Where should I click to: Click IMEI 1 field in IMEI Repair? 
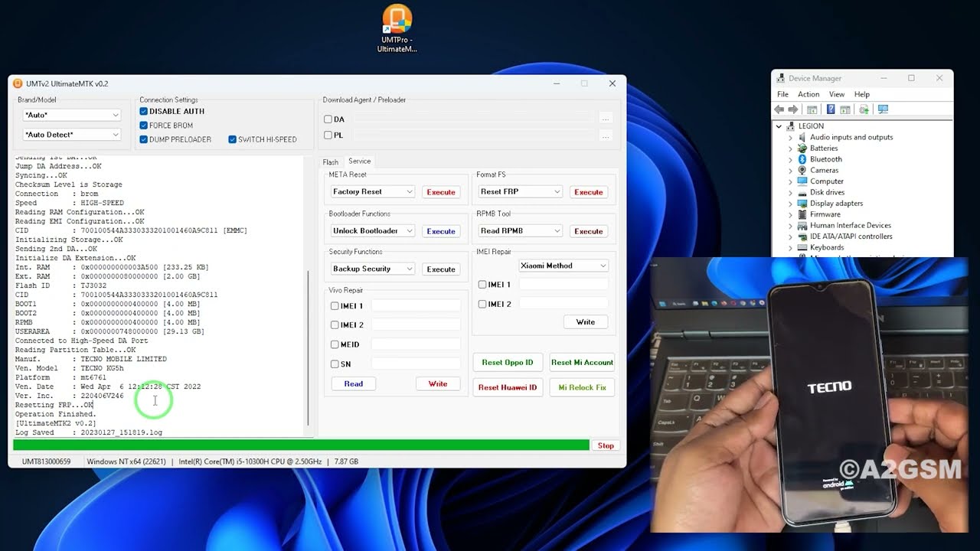click(x=563, y=284)
